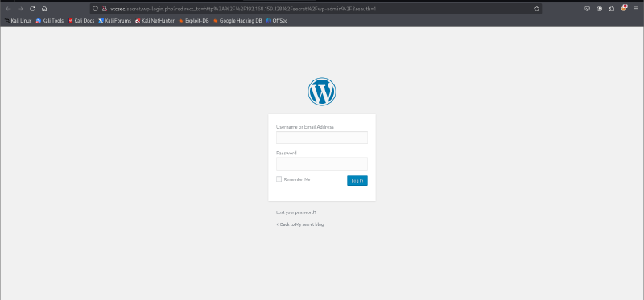Focus the Password field

pos(322,164)
